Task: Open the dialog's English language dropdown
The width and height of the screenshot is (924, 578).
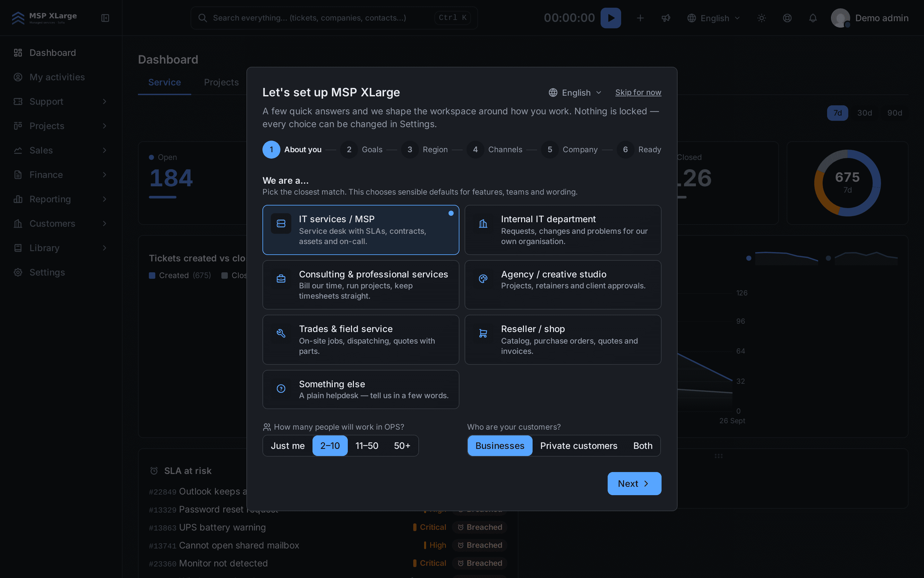Action: (x=575, y=92)
